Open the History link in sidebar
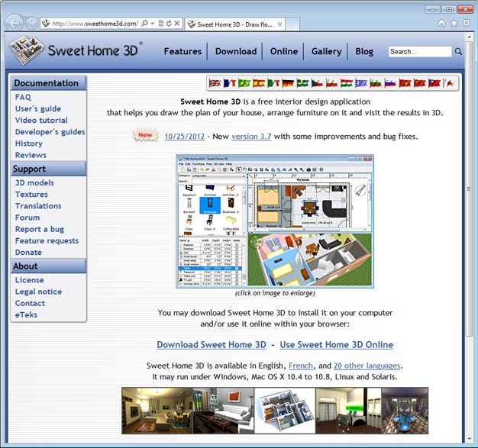Image resolution: width=478 pixels, height=448 pixels. click(29, 143)
